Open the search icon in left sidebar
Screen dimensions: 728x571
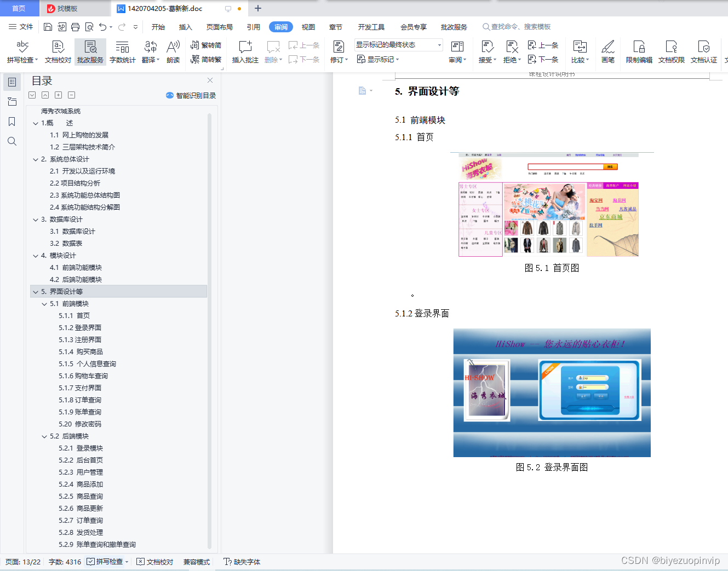(x=12, y=141)
